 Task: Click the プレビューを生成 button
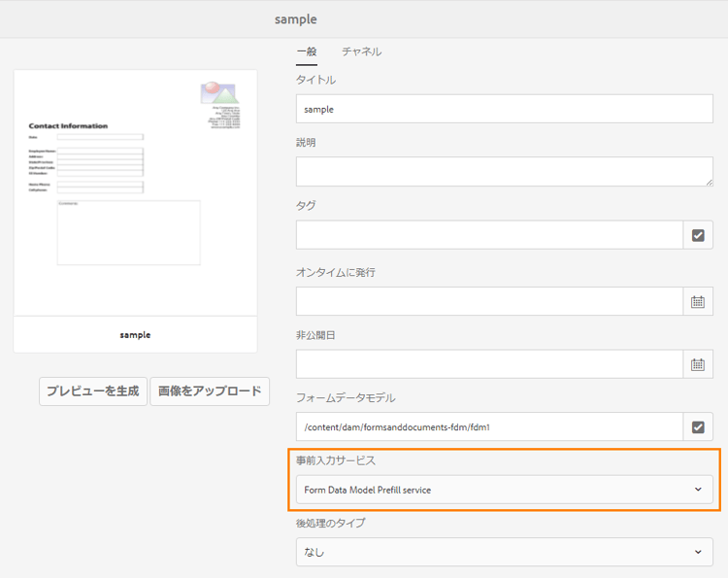(x=93, y=391)
